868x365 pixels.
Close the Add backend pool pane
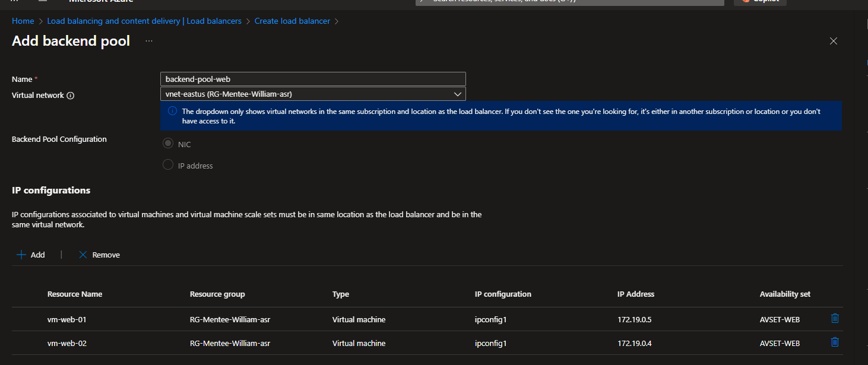pyautogui.click(x=834, y=41)
